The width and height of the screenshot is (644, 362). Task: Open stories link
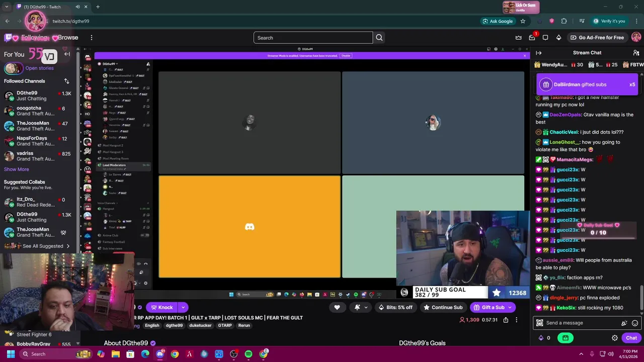[39, 68]
